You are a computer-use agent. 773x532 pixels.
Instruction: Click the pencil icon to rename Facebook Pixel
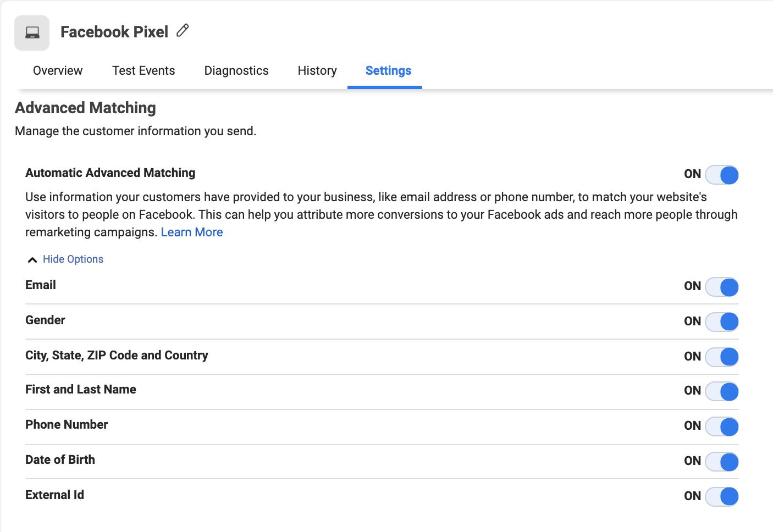pyautogui.click(x=183, y=31)
